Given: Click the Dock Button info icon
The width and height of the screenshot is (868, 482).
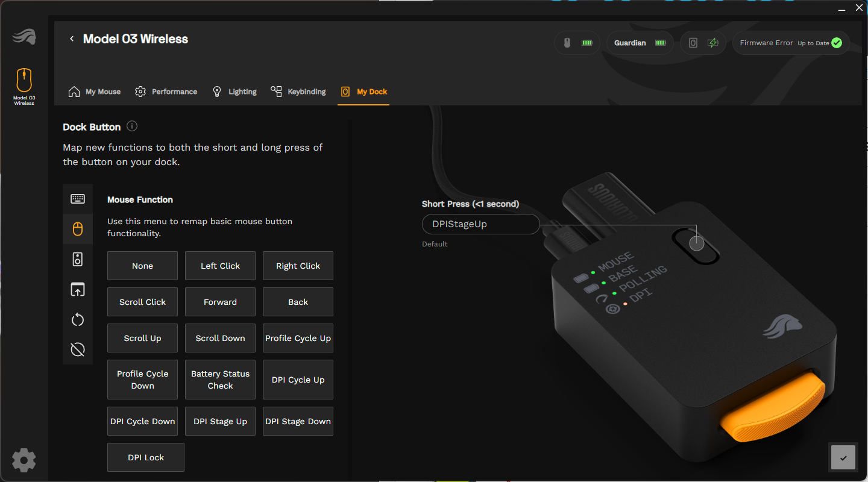Looking at the screenshot, I should tap(132, 127).
